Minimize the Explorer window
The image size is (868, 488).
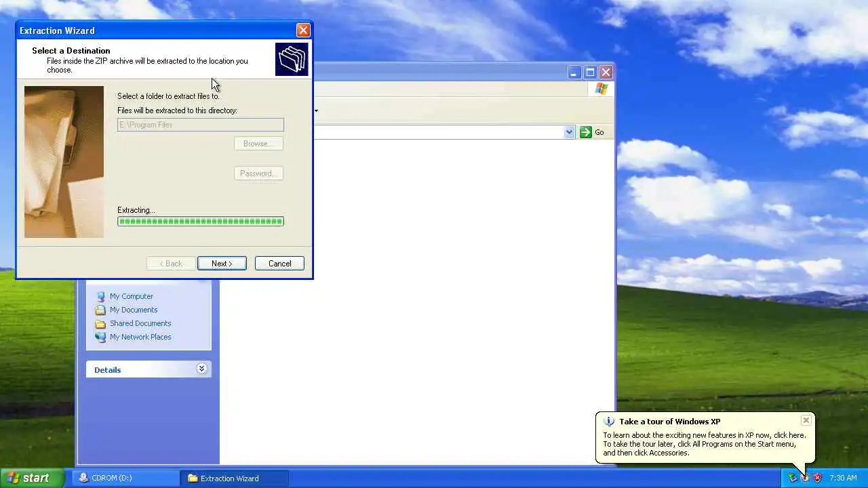[574, 72]
